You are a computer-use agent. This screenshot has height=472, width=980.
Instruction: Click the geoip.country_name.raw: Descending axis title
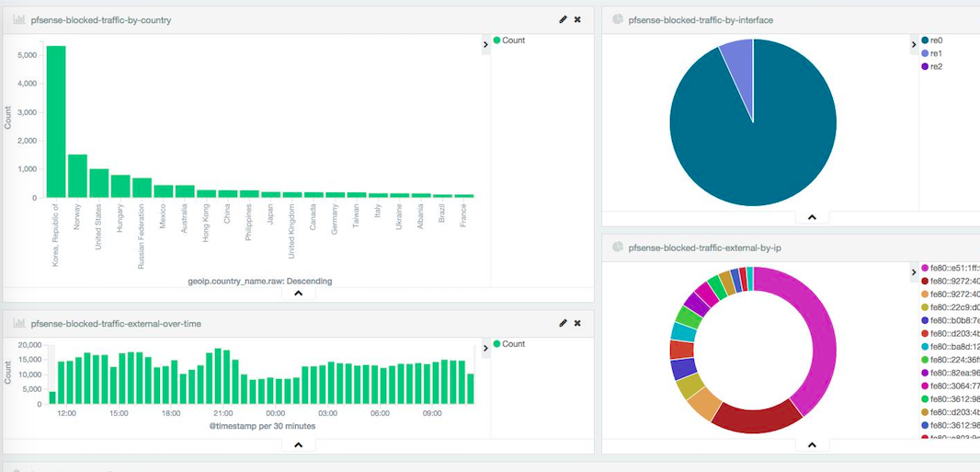(260, 282)
